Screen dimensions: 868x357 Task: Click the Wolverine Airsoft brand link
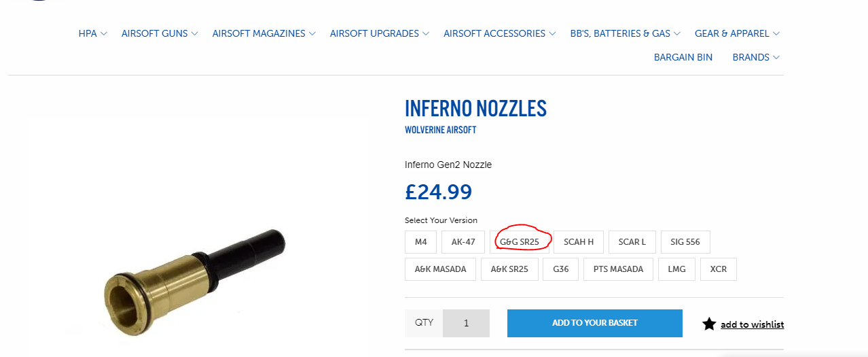pos(440,130)
